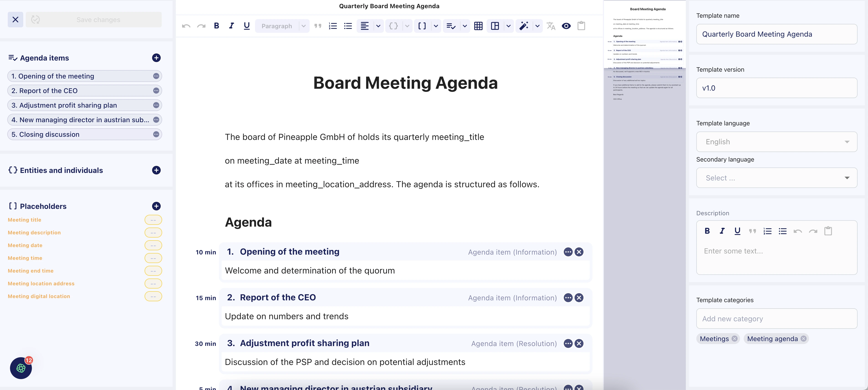Screen dimensions: 868x390
Task: Remove the Meetings category tag
Action: [x=735, y=339]
